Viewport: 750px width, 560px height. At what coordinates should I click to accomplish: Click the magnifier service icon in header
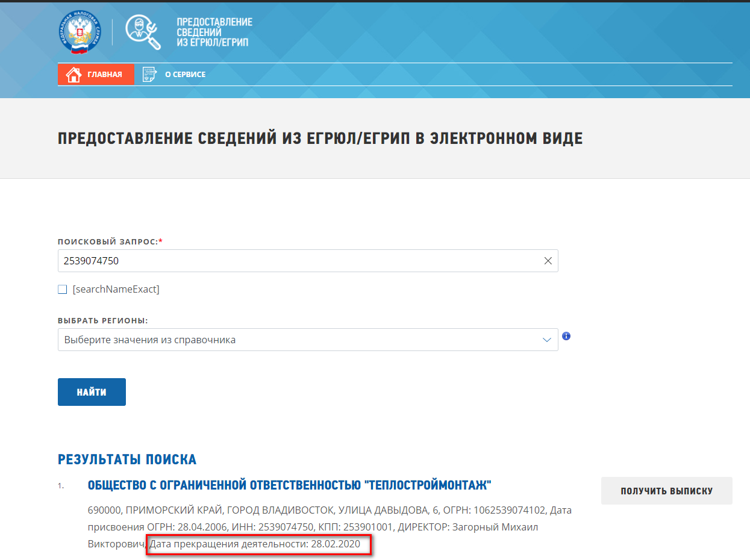coord(143,32)
